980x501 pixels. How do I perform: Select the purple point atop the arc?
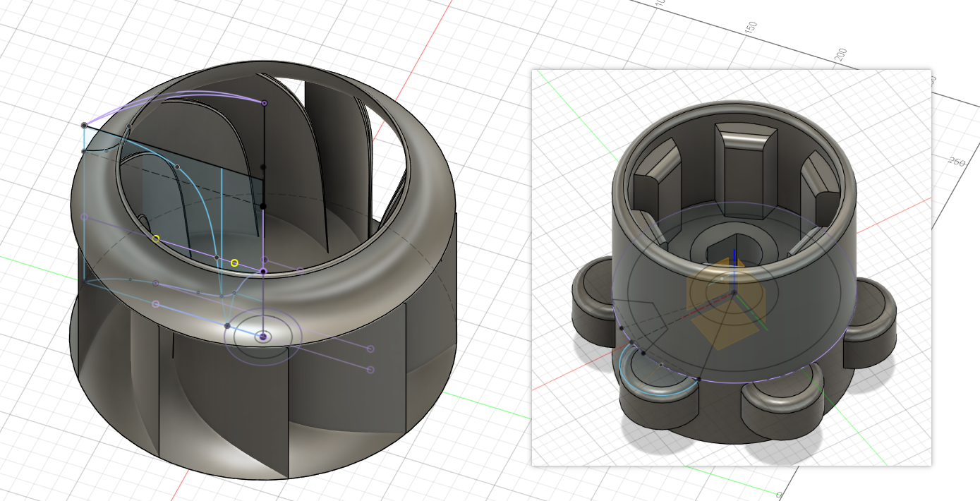(265, 103)
